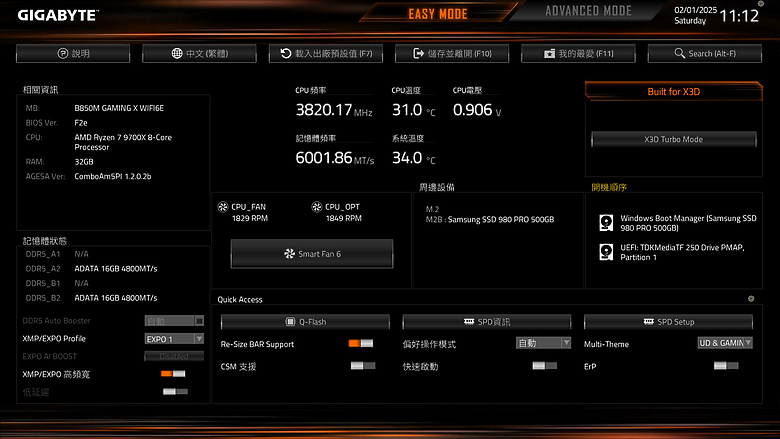
Task: Click Quick Access settings dot icon
Action: coord(751,299)
